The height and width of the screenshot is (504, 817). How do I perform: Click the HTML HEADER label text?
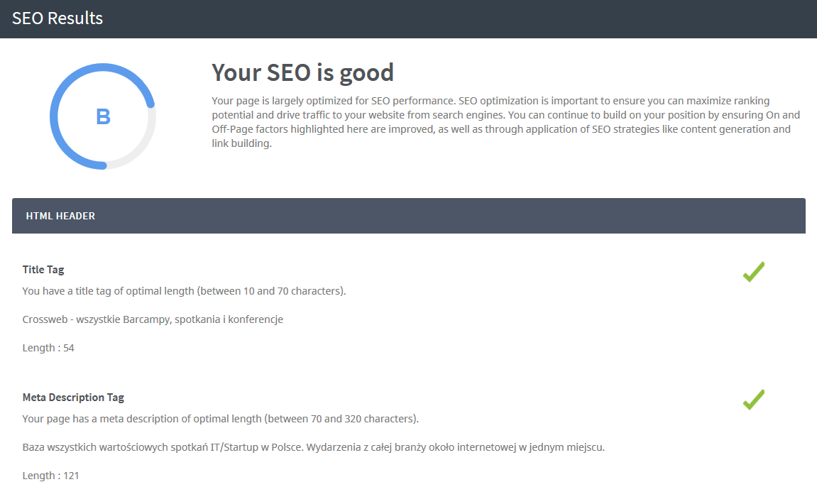tap(60, 216)
